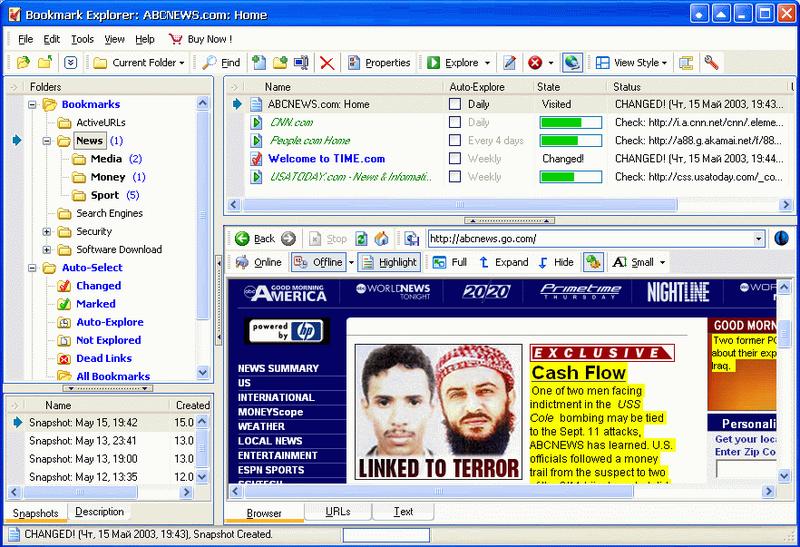Select the Changed auto-select folder
Image resolution: width=800 pixels, height=547 pixels.
tap(98, 286)
